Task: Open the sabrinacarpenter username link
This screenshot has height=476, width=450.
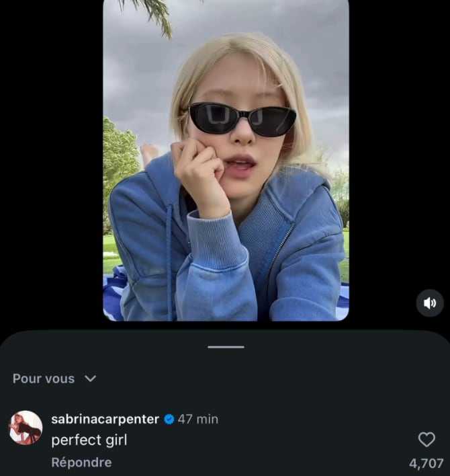Action: click(x=105, y=419)
